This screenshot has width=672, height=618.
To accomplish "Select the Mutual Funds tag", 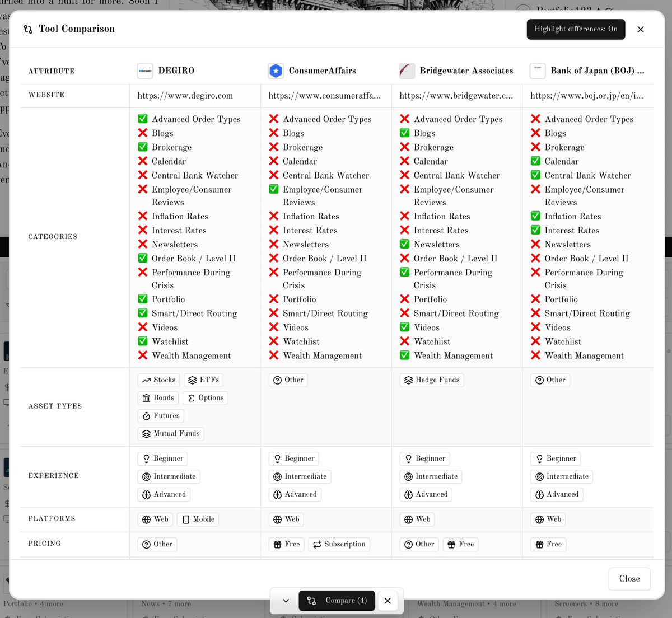I will pyautogui.click(x=171, y=434).
